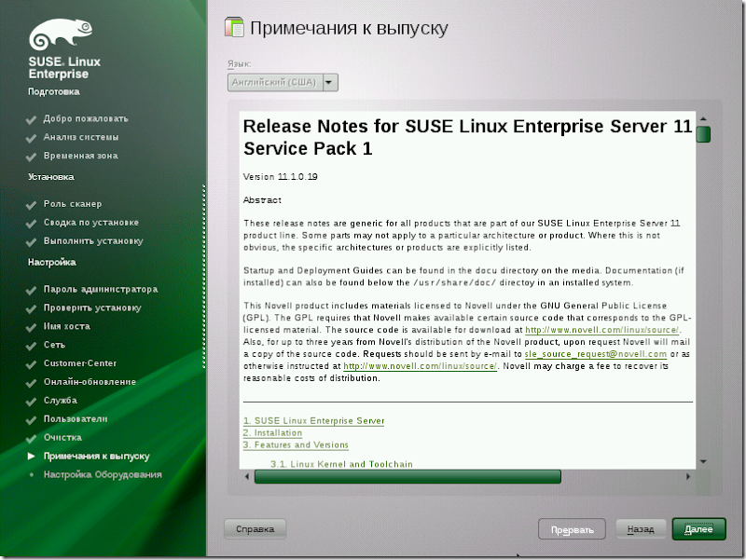The height and width of the screenshot is (560, 746).
Task: Select the 'Пользователи' sidebar step
Action: point(76,418)
